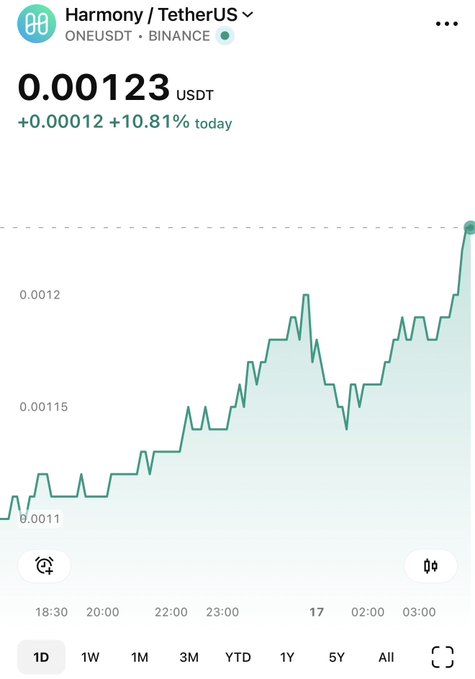Tap the ONEUSDT BINANCE ticker label
Viewport: 475px width, 679px height.
[137, 36]
